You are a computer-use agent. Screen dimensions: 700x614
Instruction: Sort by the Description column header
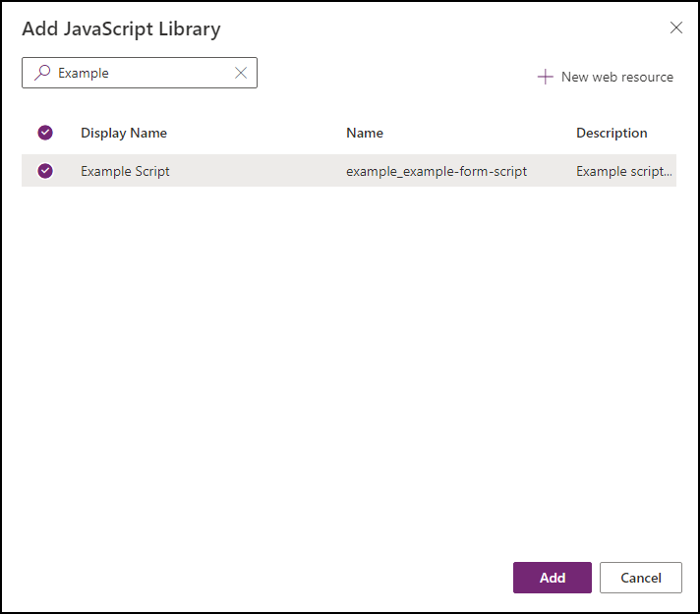pos(612,133)
